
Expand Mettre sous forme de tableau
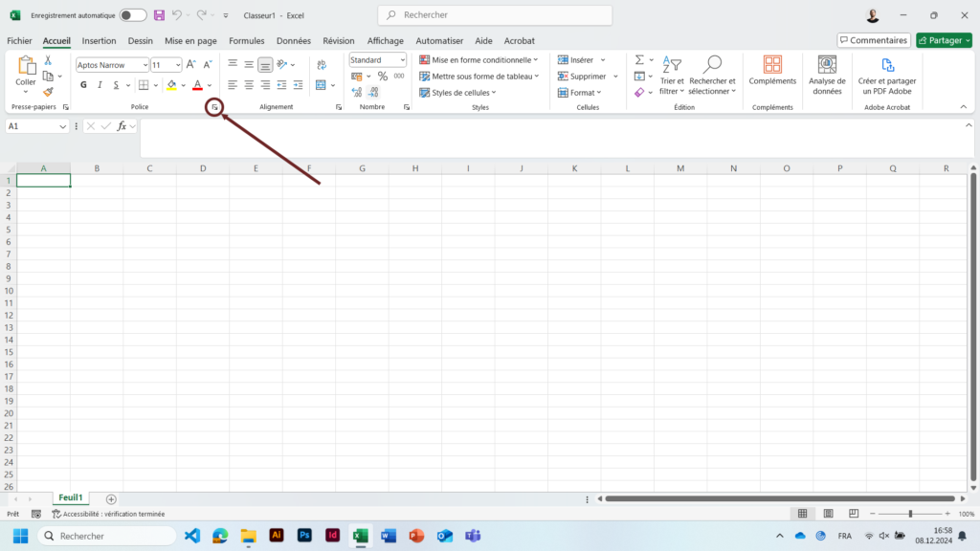click(479, 77)
